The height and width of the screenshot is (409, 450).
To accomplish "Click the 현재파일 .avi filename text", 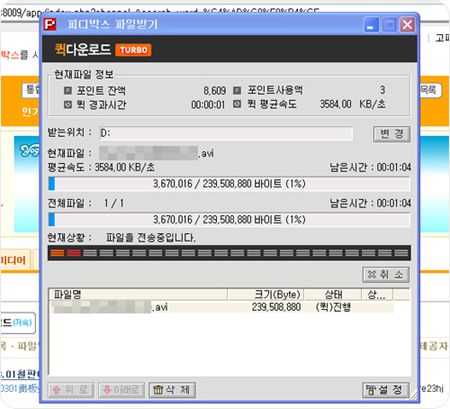I will (157, 153).
